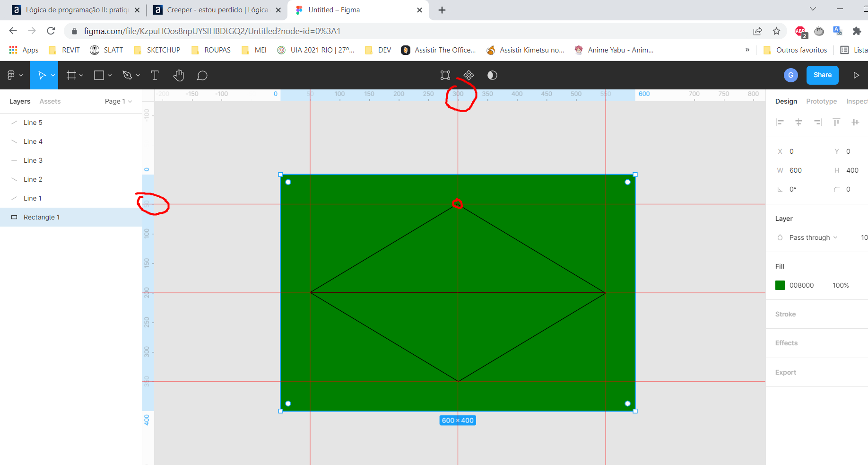Show more bookmarks chevron
The image size is (868, 465).
747,50
